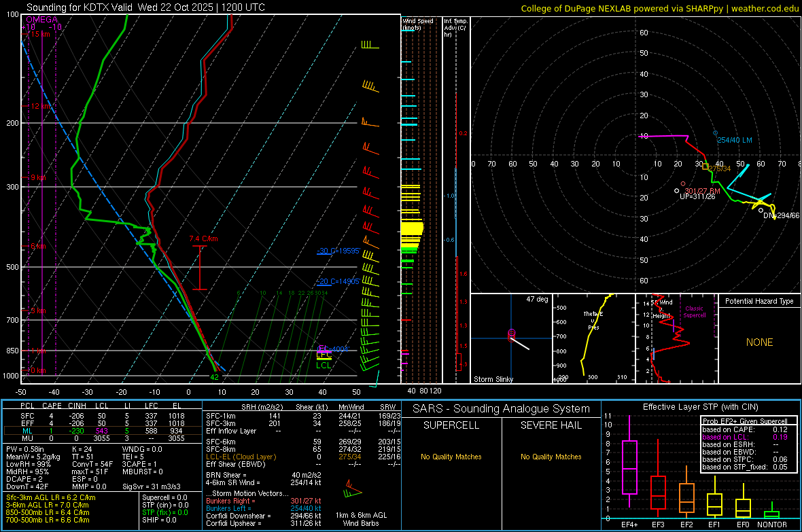Click the DN=294/66 hodograph label
This screenshot has height=532, width=802.
(x=781, y=215)
